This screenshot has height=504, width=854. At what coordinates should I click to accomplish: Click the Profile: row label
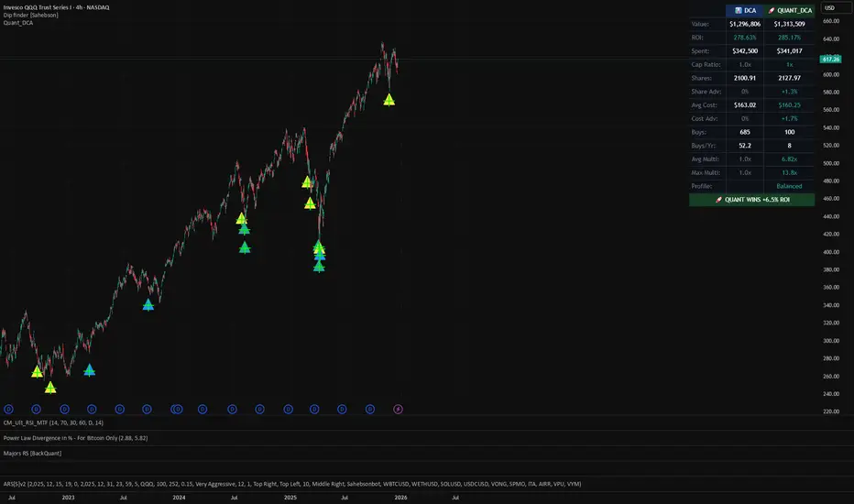click(x=702, y=186)
